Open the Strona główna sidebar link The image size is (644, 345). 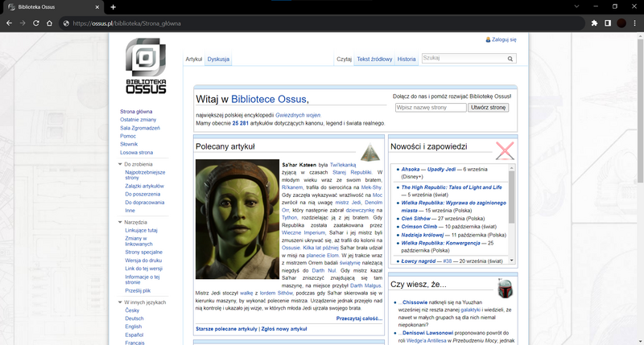136,112
